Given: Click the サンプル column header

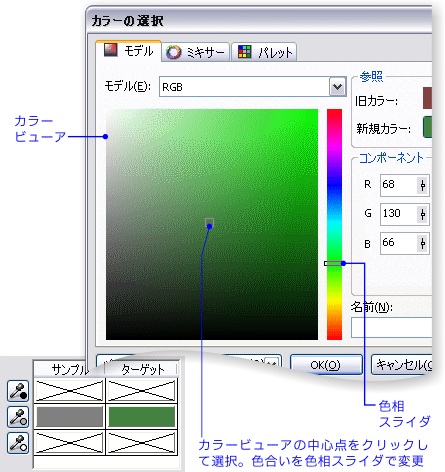Looking at the screenshot, I should pyautogui.click(x=70, y=369).
